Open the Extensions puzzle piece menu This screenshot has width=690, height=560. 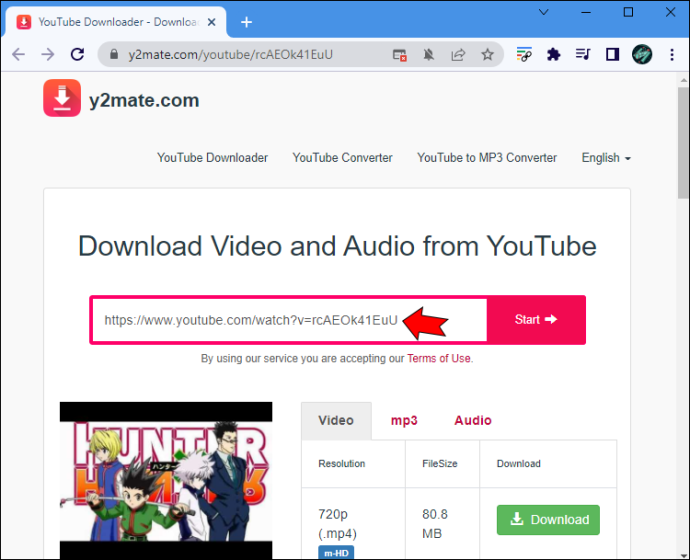tap(554, 55)
